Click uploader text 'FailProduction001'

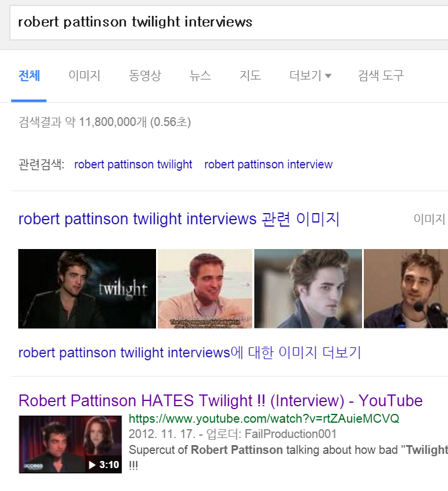click(290, 434)
